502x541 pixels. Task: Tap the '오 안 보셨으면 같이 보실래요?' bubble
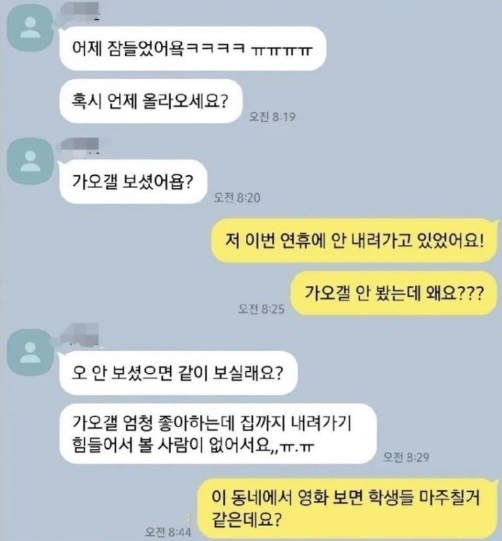(x=178, y=373)
